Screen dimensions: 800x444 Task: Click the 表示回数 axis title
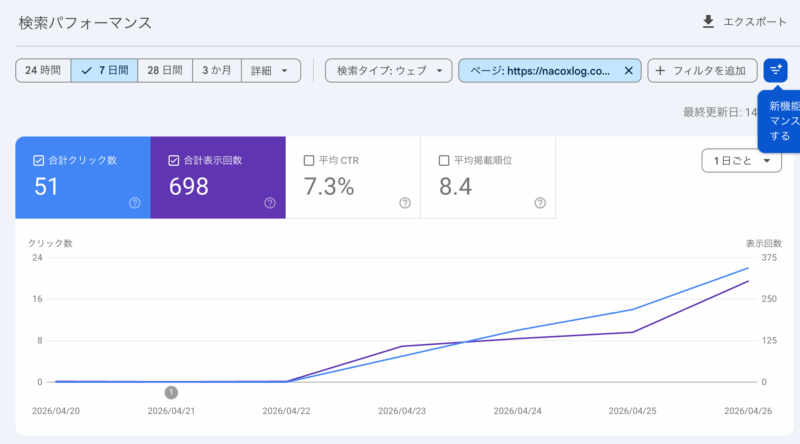764,243
